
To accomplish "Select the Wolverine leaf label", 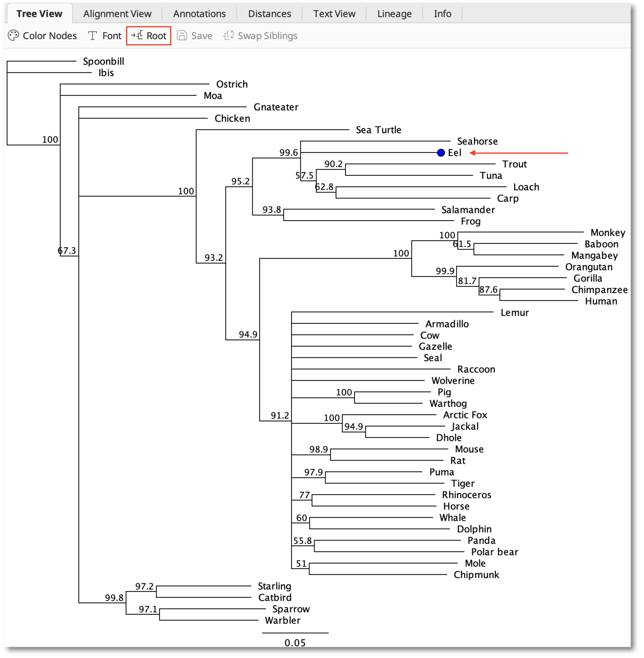I will (453, 381).
